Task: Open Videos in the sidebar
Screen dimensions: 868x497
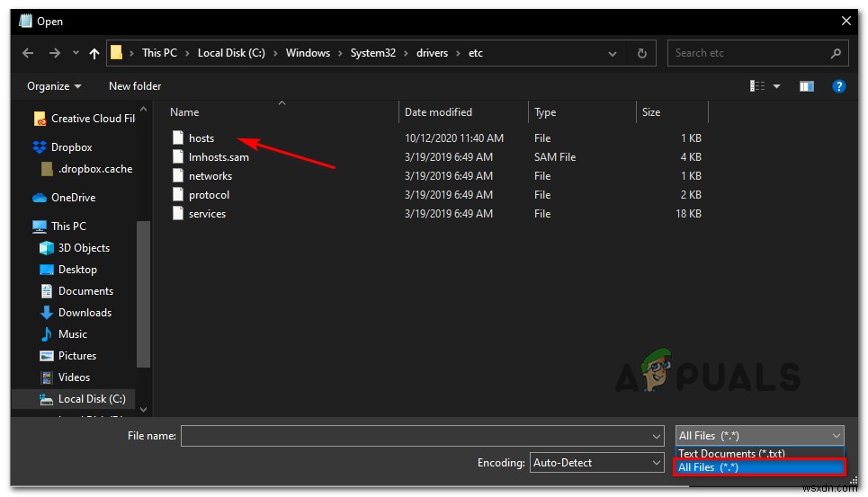Action: tap(66, 377)
